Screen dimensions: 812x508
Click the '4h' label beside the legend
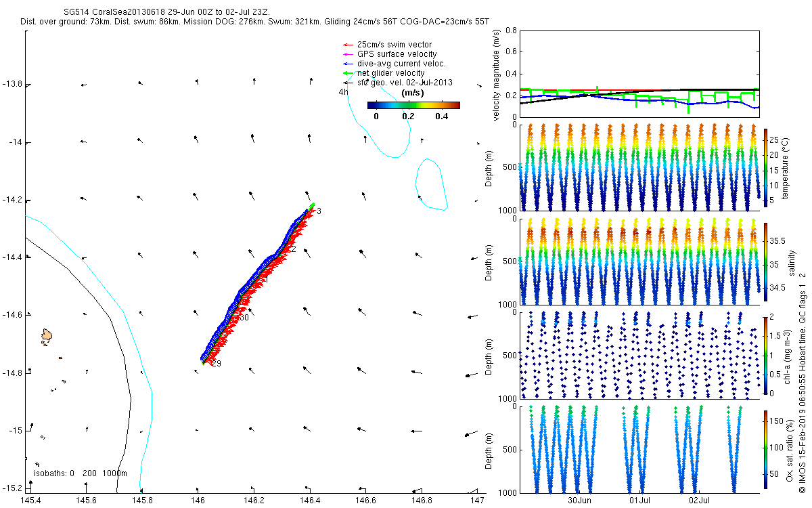pyautogui.click(x=344, y=91)
